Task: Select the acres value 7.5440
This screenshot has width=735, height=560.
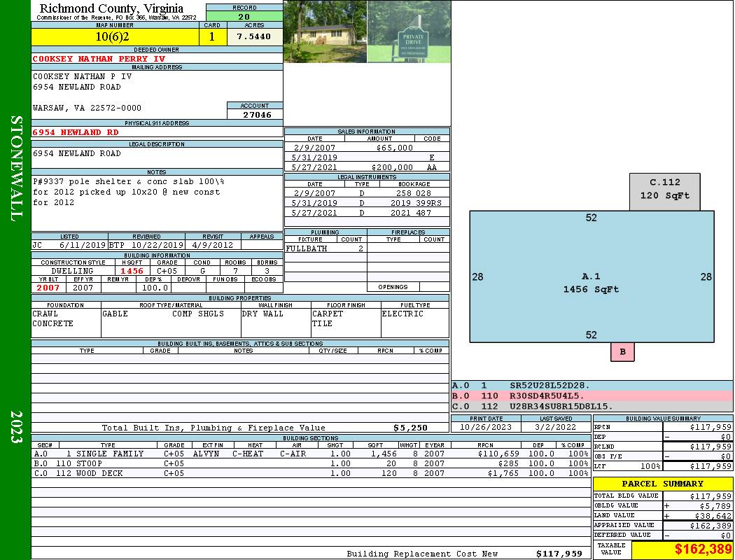Action: [255, 36]
